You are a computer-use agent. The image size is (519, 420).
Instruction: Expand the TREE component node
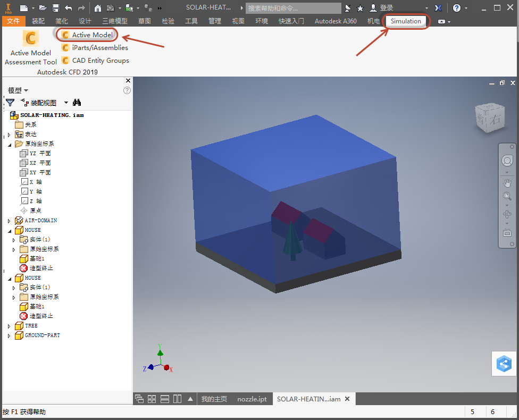(x=9, y=326)
